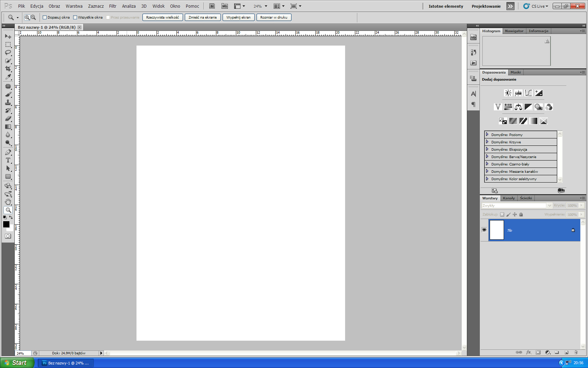This screenshot has width=588, height=368.
Task: Open the Windows Start menu
Action: (x=17, y=363)
